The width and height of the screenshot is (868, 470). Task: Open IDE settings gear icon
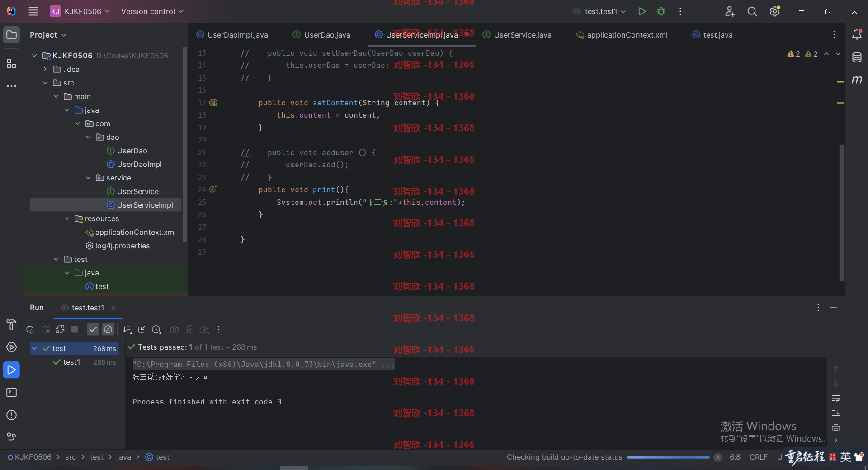click(775, 11)
